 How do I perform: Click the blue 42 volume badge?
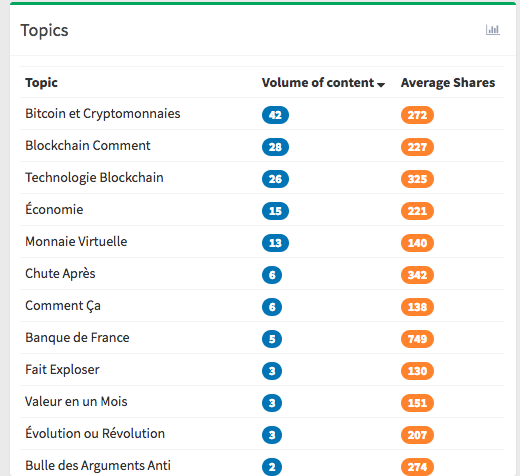[x=275, y=115]
